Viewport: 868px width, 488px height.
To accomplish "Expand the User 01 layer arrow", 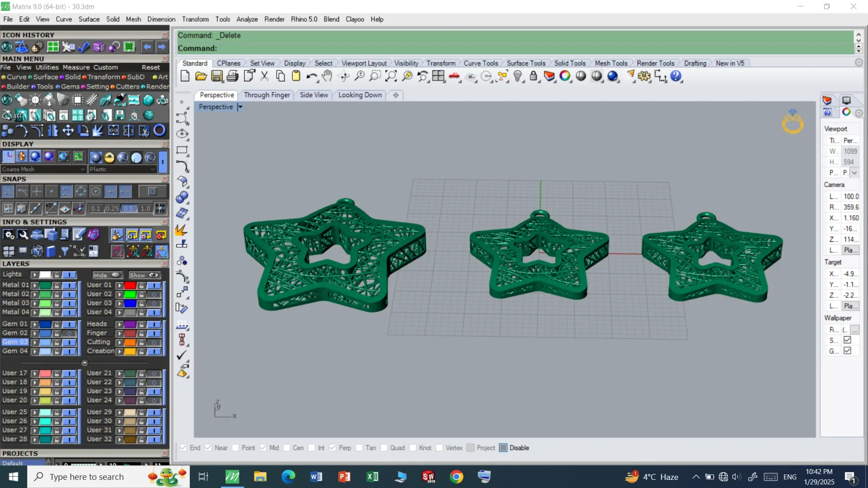I will click(120, 285).
